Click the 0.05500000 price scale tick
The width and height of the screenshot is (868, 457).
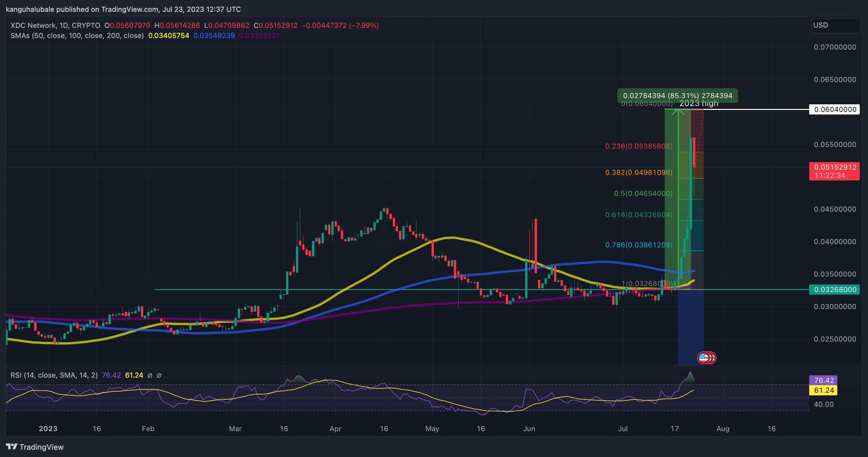point(835,145)
